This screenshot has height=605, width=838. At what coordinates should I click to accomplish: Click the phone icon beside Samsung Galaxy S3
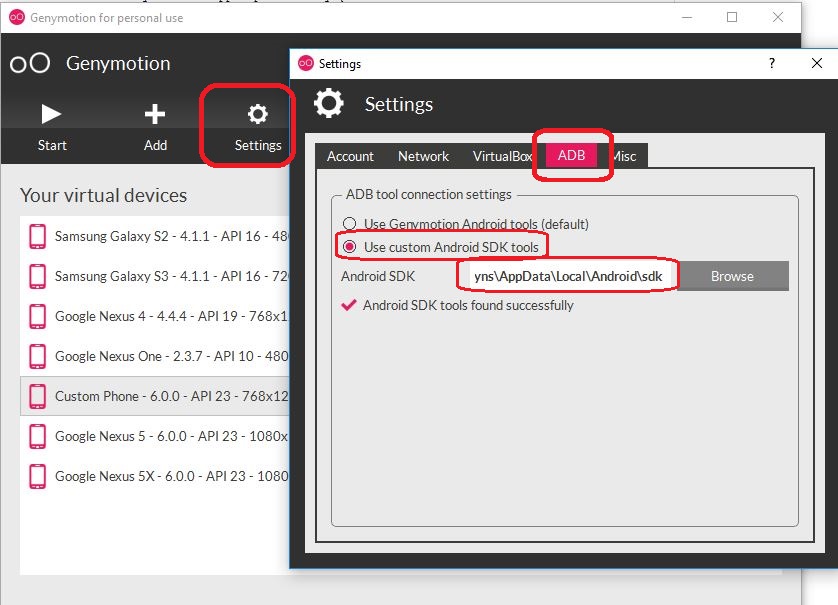37,276
